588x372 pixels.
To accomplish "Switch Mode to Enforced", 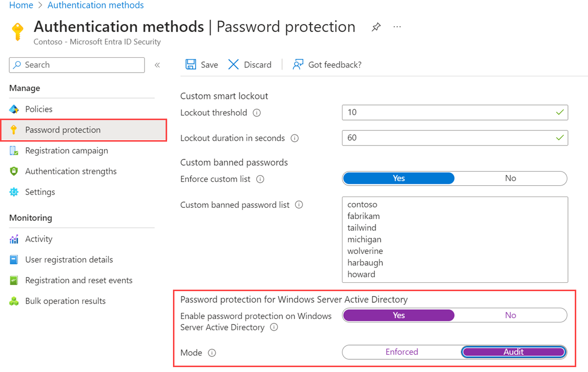I will tap(401, 352).
